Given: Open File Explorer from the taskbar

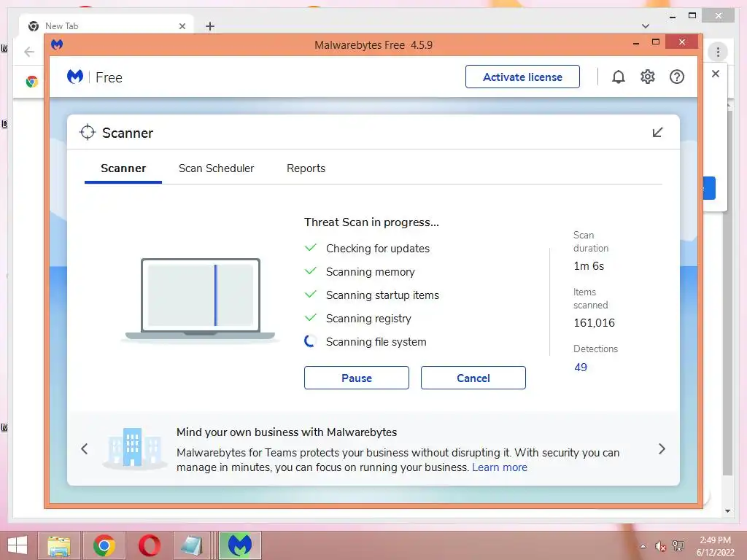Looking at the screenshot, I should 59,545.
